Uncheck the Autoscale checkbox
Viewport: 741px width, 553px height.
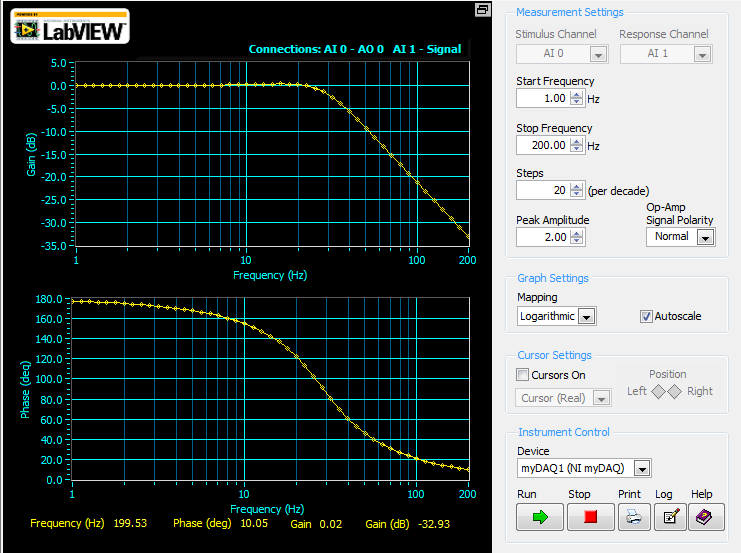[646, 316]
